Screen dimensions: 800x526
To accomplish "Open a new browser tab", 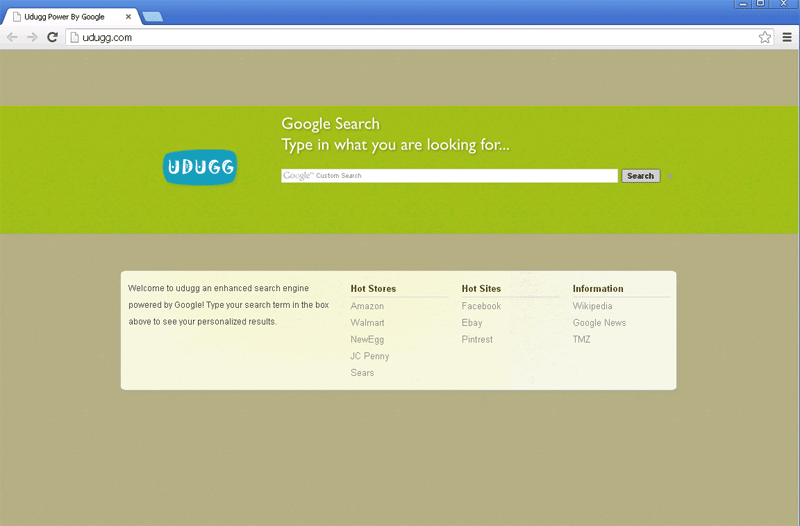I will click(x=153, y=17).
